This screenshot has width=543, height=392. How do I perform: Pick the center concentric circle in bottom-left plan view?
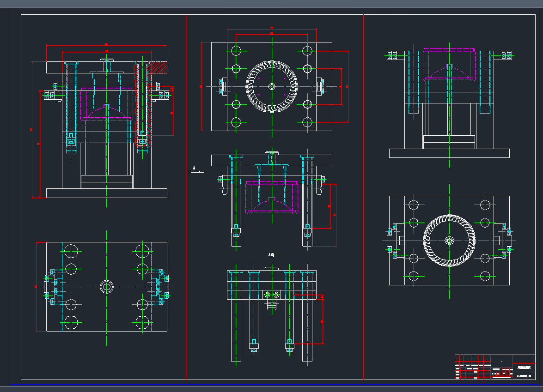(x=107, y=287)
